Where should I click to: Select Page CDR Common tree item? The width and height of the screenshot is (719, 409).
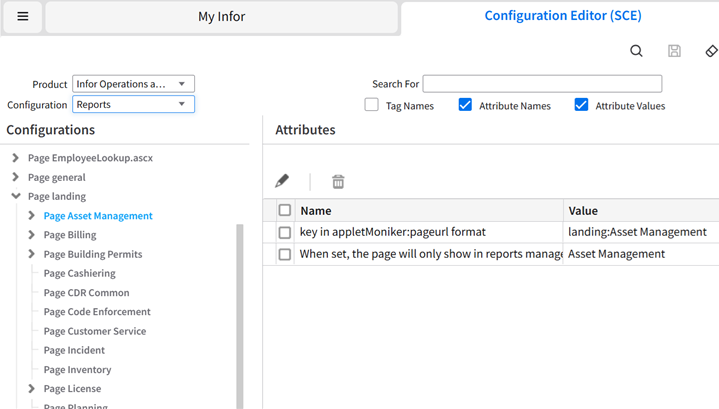86,293
